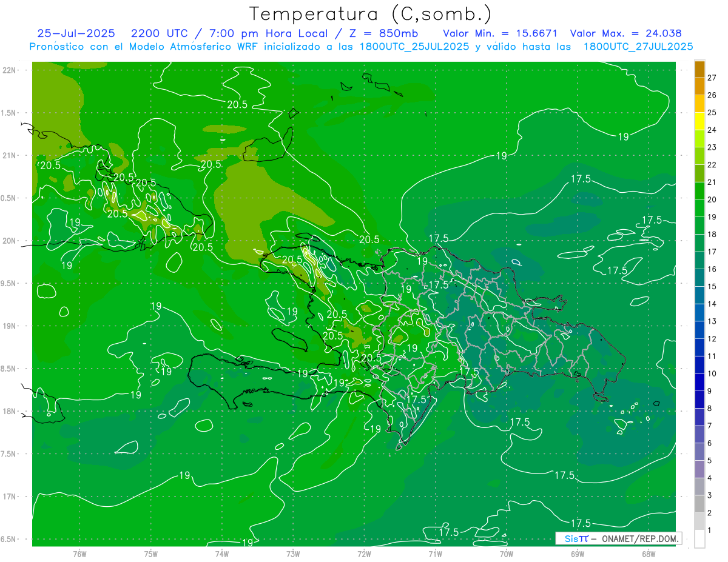This screenshot has height=562, width=728.
Task: Click the "74W" longitude label
Action: (x=222, y=554)
